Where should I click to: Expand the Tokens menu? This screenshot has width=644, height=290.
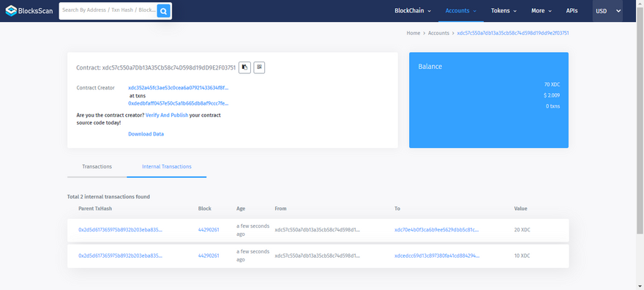tap(503, 11)
